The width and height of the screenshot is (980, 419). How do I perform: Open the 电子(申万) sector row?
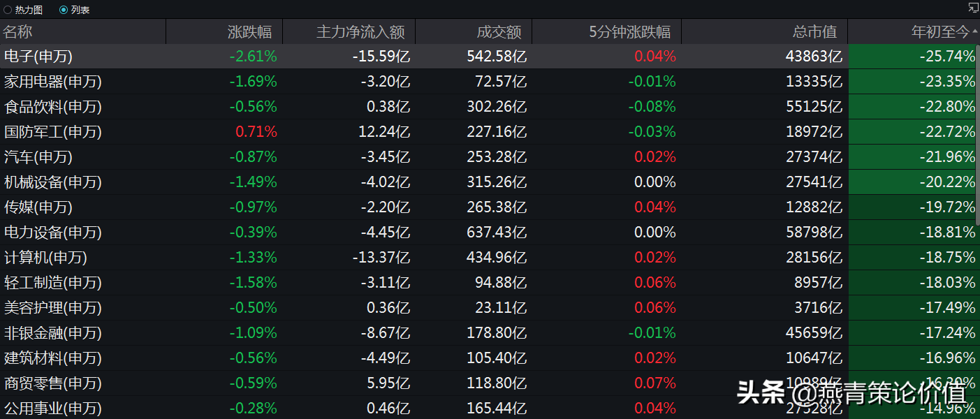pos(38,57)
